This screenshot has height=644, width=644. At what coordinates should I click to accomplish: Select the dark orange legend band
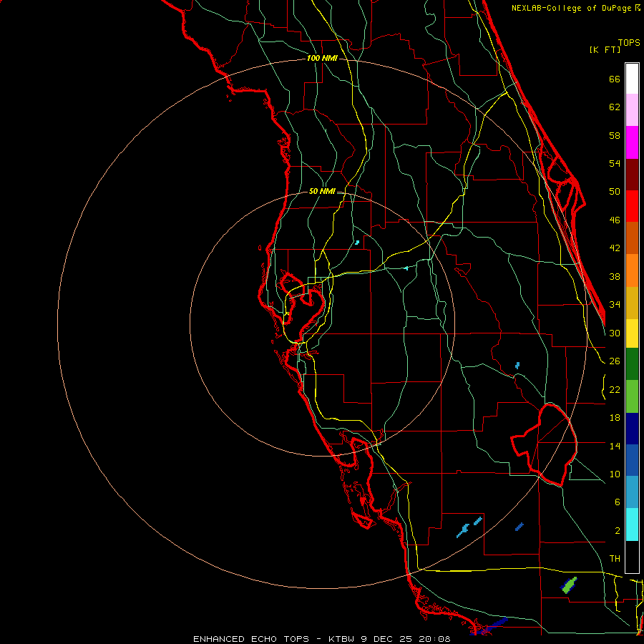632,238
